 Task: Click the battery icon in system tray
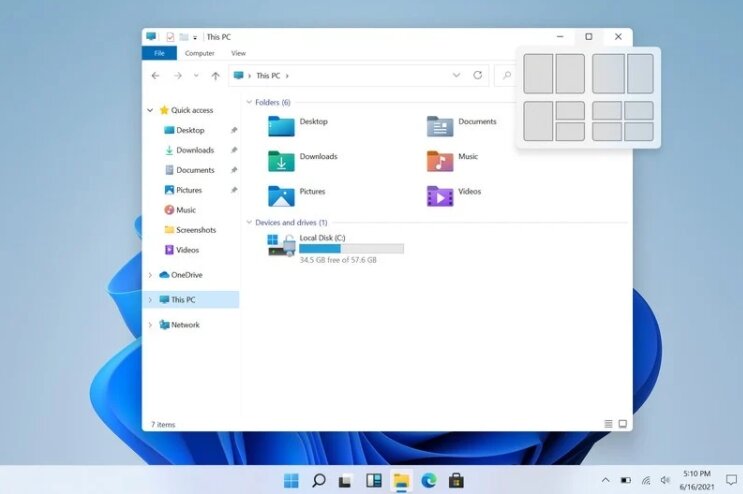pyautogui.click(x=626, y=480)
